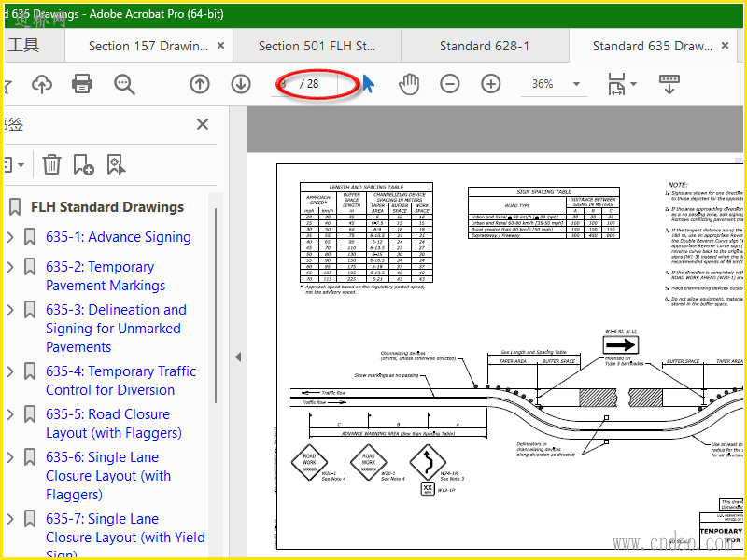The image size is (747, 560).
Task: Zoom in with the plus icon
Action: [x=491, y=84]
